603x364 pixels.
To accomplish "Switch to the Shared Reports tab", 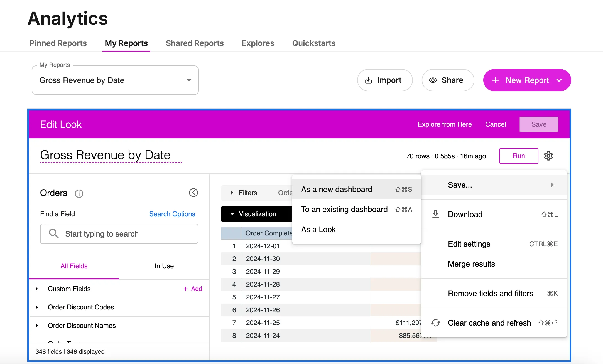I will pos(195,43).
